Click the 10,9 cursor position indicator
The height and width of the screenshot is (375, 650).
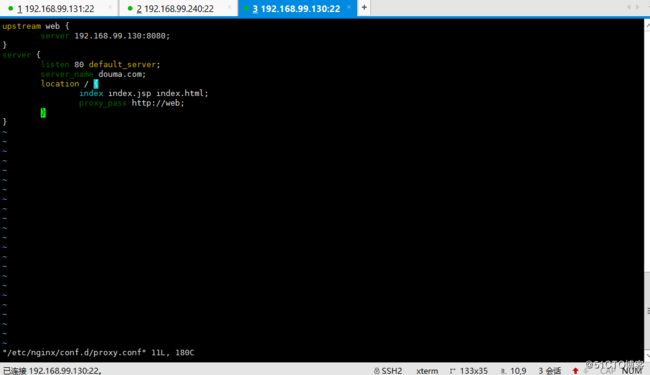click(x=514, y=370)
